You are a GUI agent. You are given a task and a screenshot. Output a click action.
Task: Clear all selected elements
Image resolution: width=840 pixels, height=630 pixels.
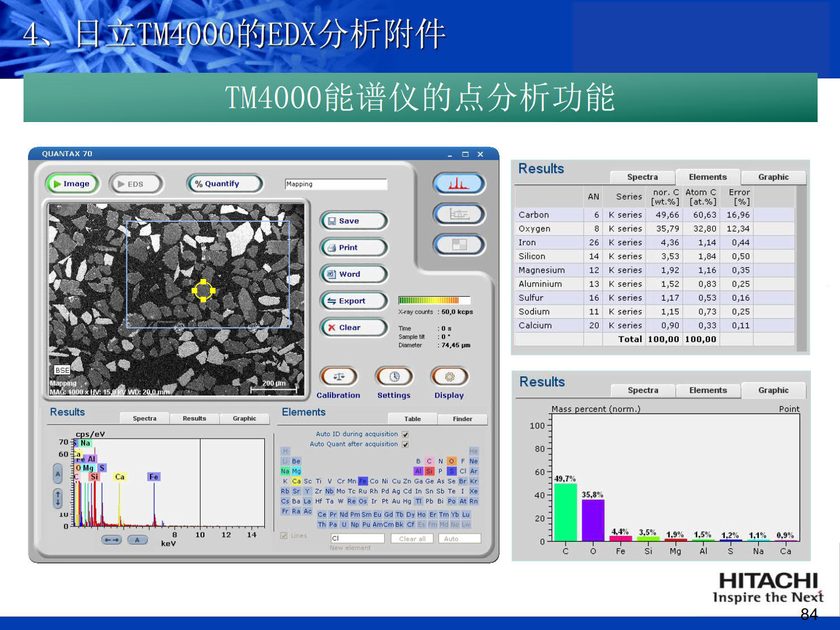tap(412, 538)
